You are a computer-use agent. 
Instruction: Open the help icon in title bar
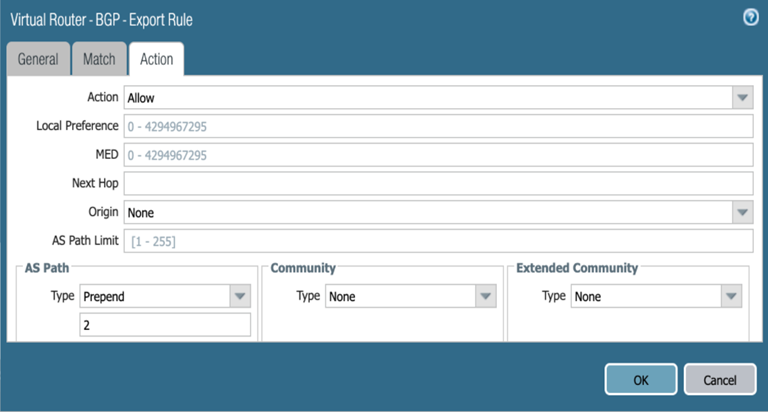(x=750, y=18)
